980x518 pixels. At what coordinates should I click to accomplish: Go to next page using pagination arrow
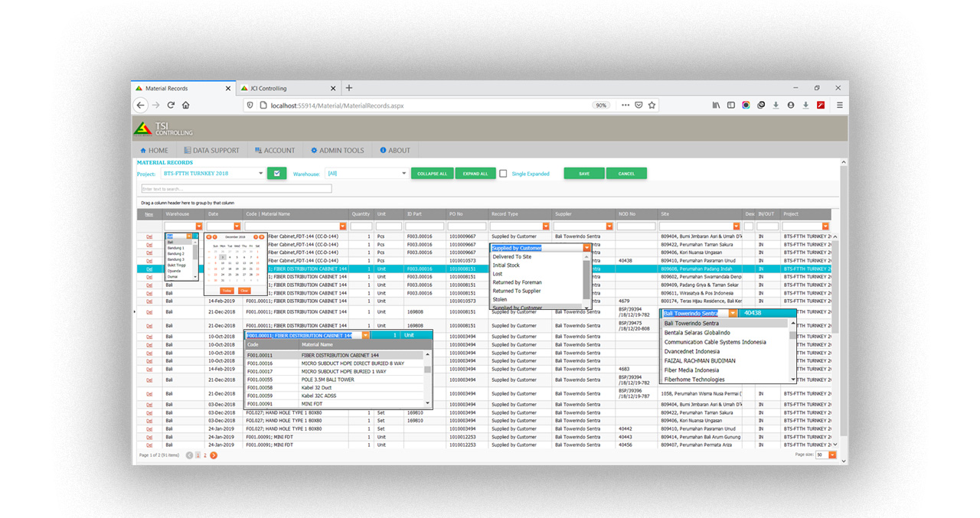click(213, 454)
